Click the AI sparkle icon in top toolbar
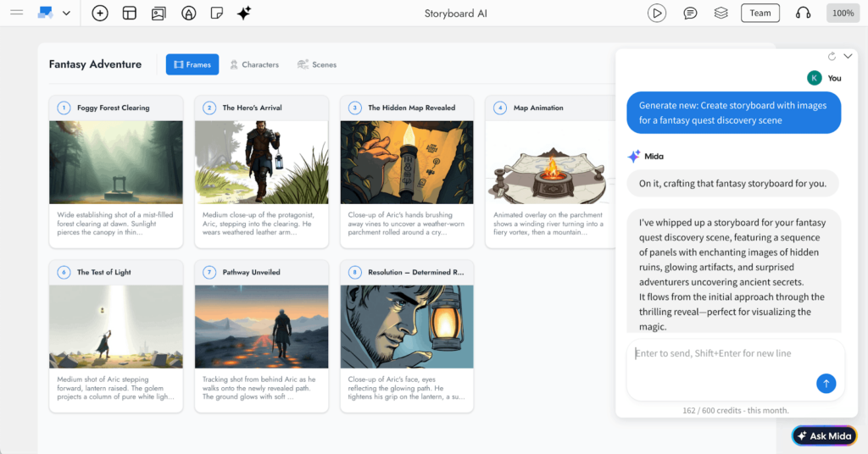The width and height of the screenshot is (868, 454). point(244,13)
